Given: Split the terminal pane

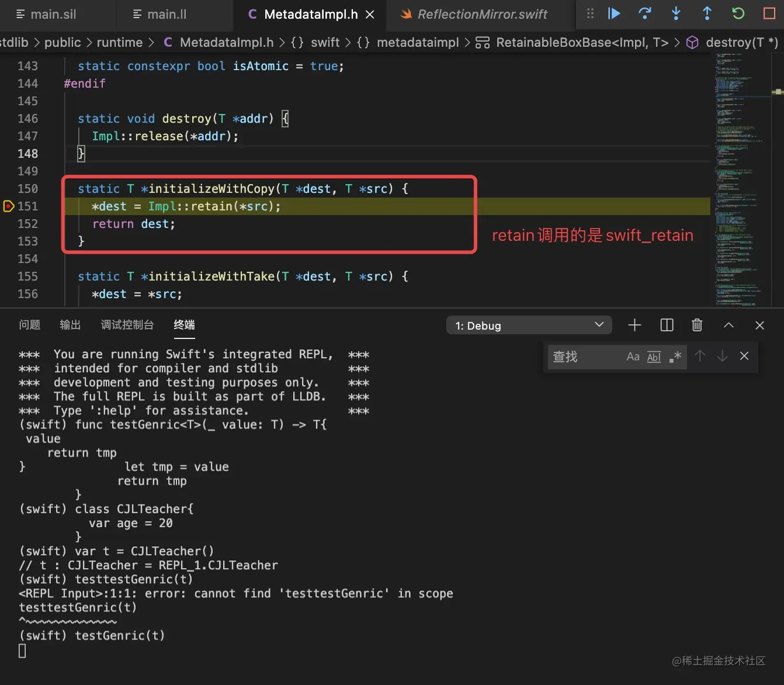Looking at the screenshot, I should [667, 325].
